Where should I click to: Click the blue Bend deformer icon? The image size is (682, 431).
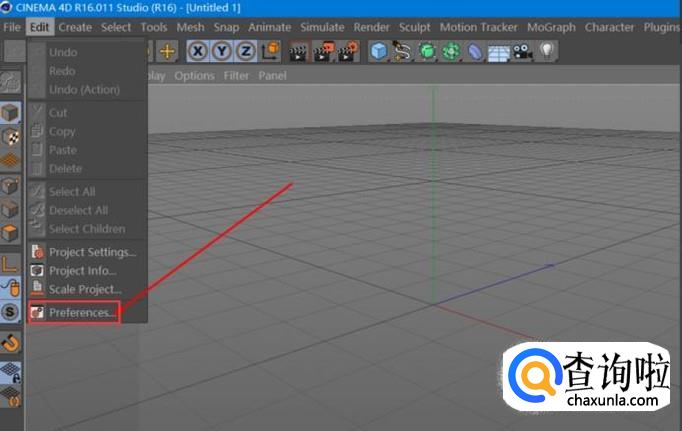[475, 51]
